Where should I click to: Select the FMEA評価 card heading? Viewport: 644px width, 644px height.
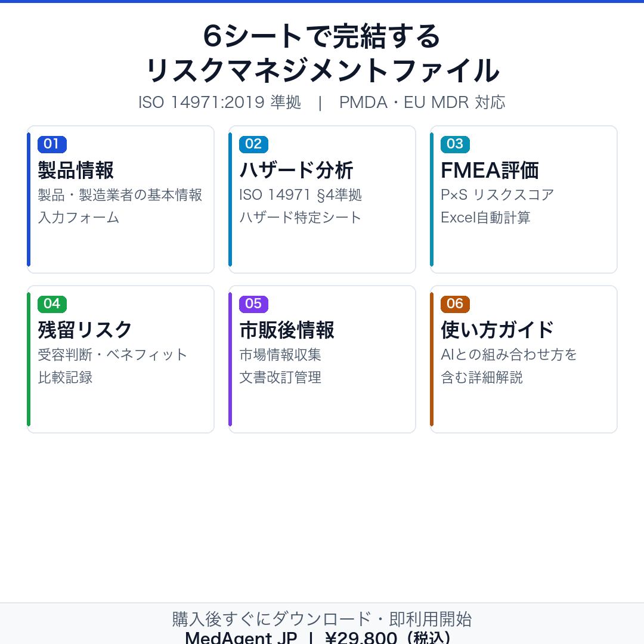tap(490, 171)
